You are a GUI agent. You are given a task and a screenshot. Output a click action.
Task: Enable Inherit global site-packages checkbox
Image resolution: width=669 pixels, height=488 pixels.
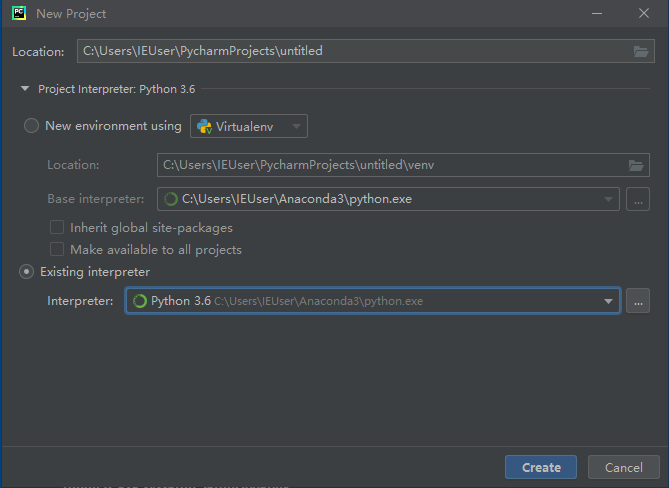click(x=57, y=227)
